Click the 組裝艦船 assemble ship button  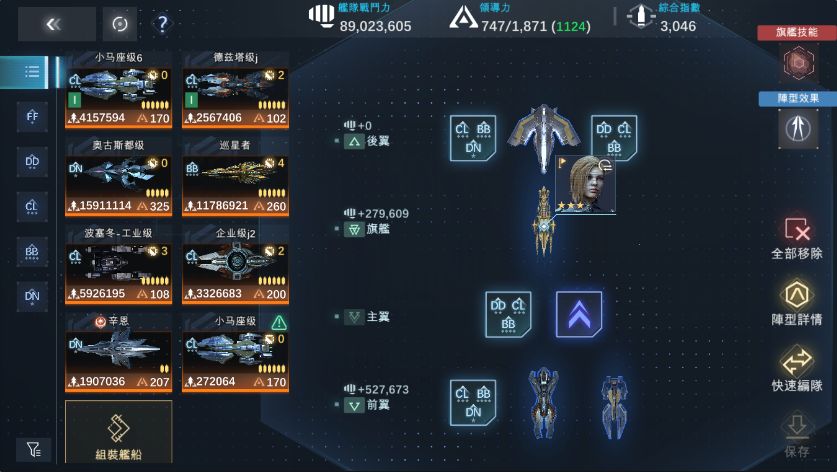click(119, 431)
